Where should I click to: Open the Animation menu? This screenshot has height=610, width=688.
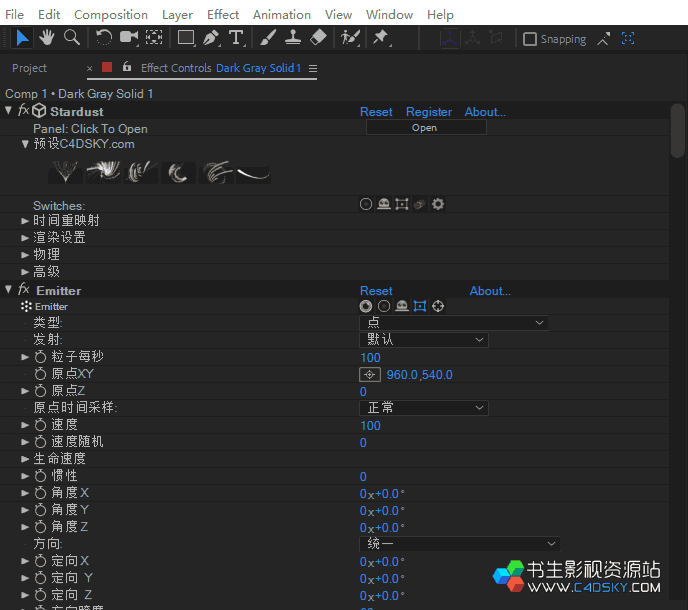[x=282, y=14]
